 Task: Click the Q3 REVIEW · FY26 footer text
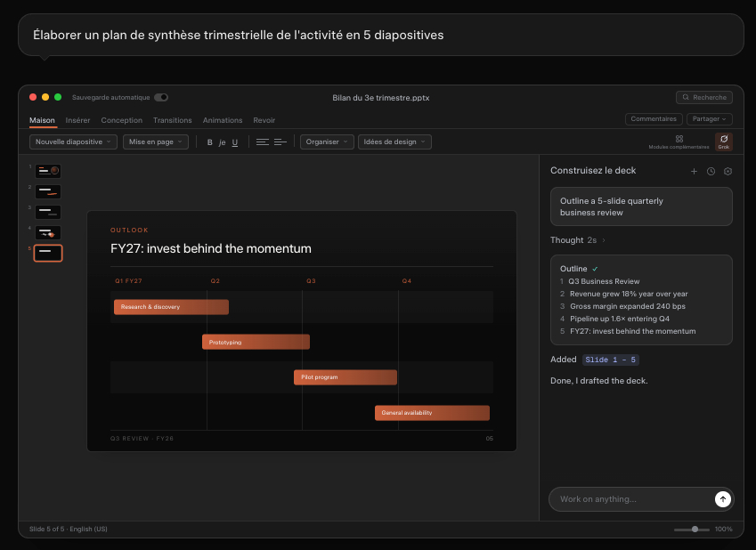coord(142,439)
